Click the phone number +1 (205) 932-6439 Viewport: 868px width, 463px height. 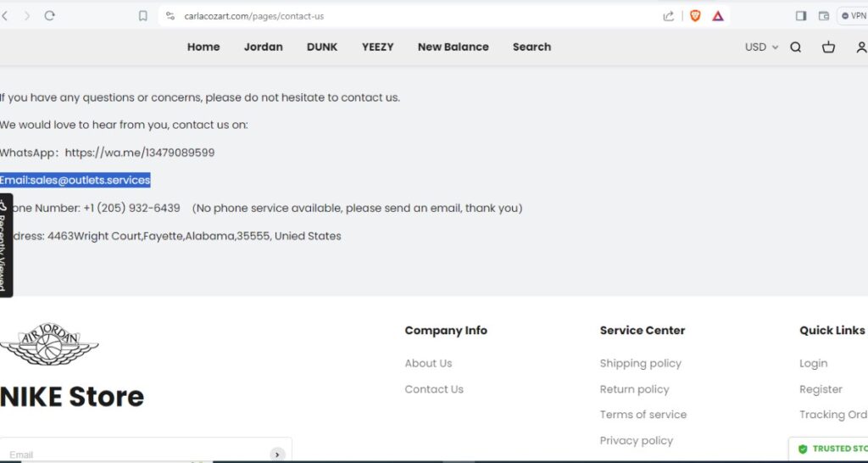point(131,209)
